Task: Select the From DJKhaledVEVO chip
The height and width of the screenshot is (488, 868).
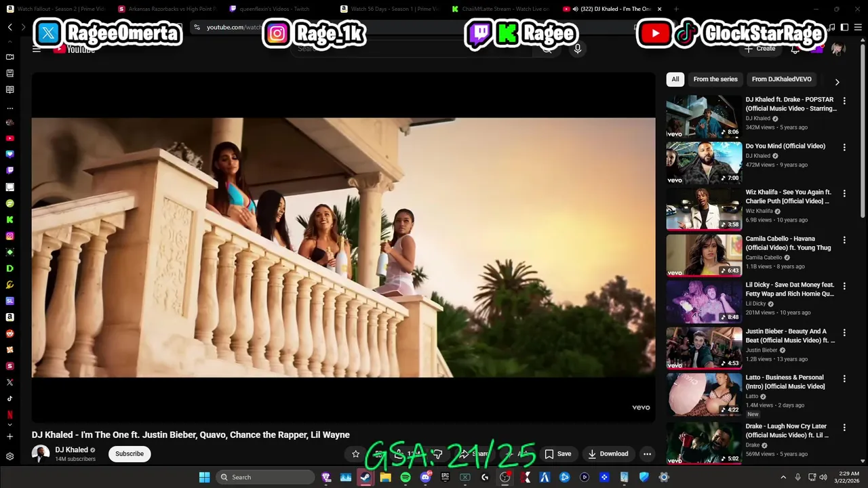Action: click(781, 79)
